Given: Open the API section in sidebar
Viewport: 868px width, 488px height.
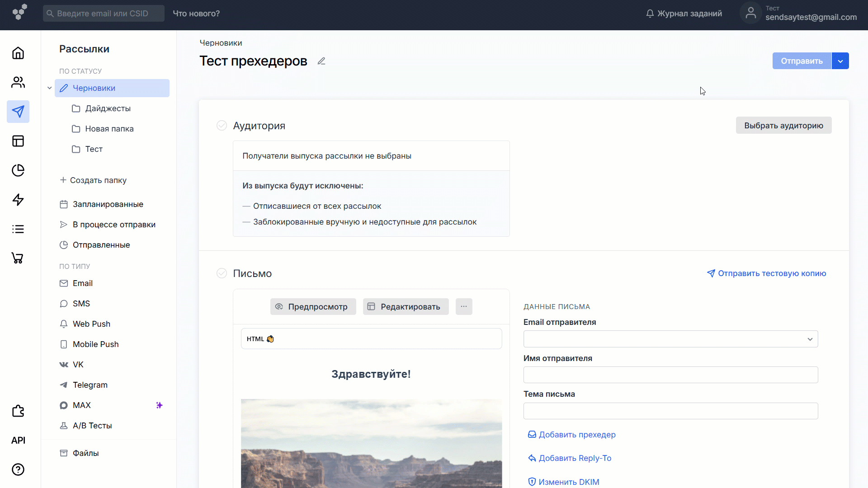Looking at the screenshot, I should coord(18,440).
